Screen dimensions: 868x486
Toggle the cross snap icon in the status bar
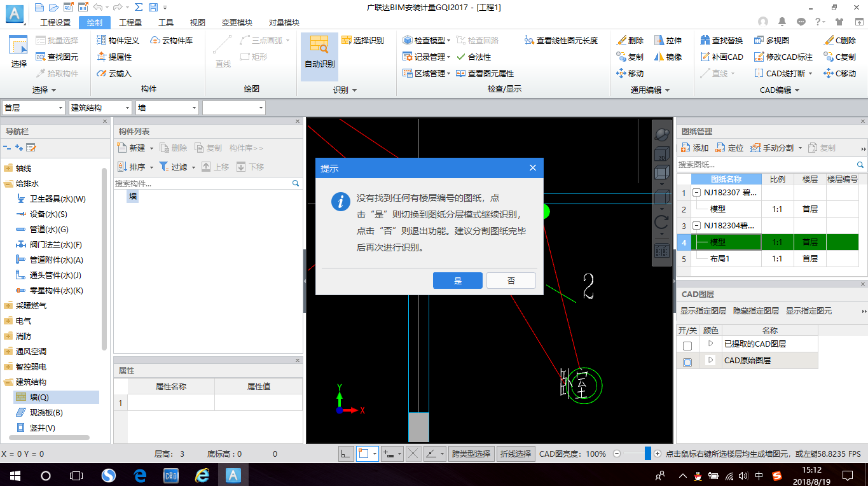coord(413,454)
